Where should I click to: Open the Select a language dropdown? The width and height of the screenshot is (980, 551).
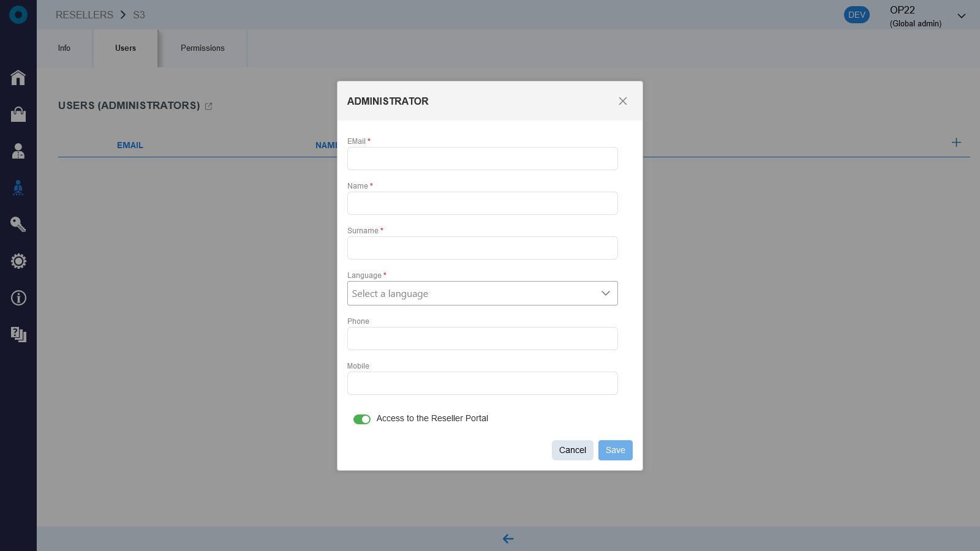click(483, 293)
